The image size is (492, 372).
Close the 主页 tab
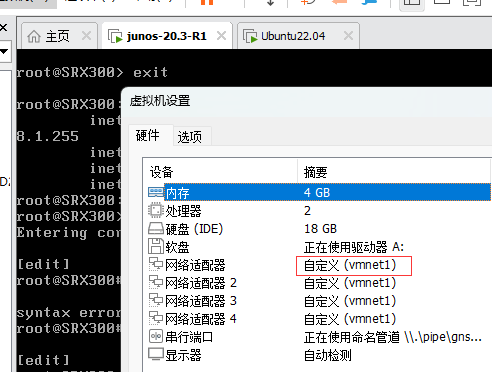[x=86, y=35]
